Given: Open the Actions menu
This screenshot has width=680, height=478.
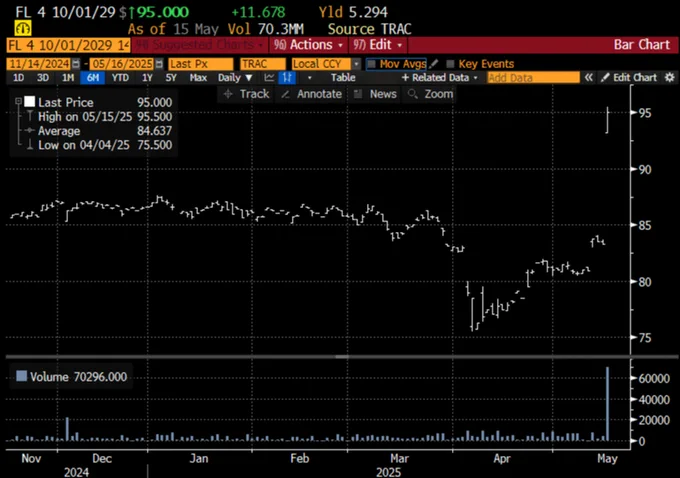Looking at the screenshot, I should click(308, 45).
